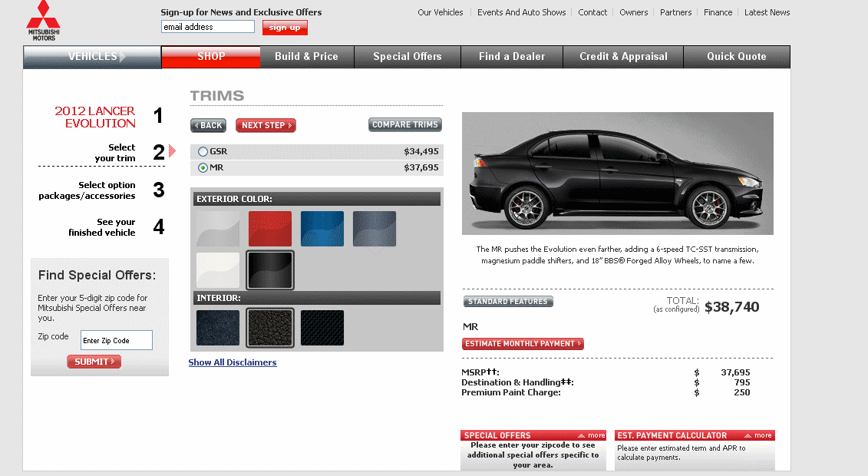Click the BACK button

(208, 126)
